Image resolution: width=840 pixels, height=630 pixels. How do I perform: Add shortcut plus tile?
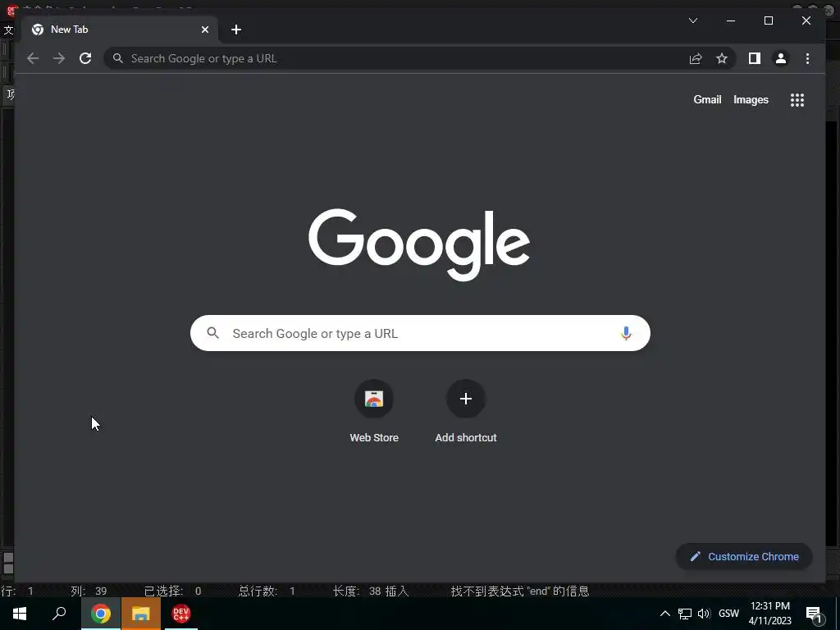pyautogui.click(x=466, y=412)
